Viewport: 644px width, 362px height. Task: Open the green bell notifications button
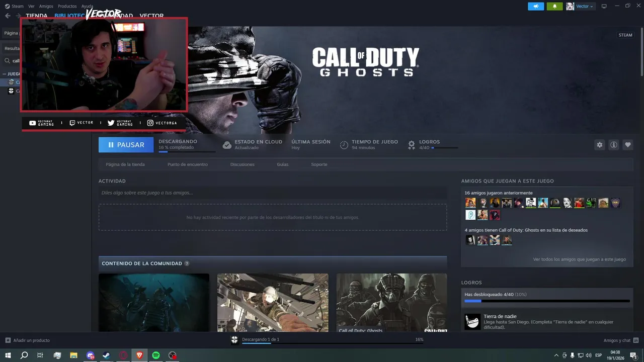554,6
